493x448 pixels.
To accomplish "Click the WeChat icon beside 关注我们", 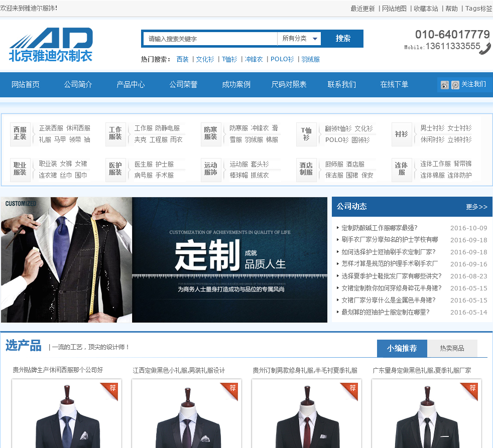I will point(455,85).
